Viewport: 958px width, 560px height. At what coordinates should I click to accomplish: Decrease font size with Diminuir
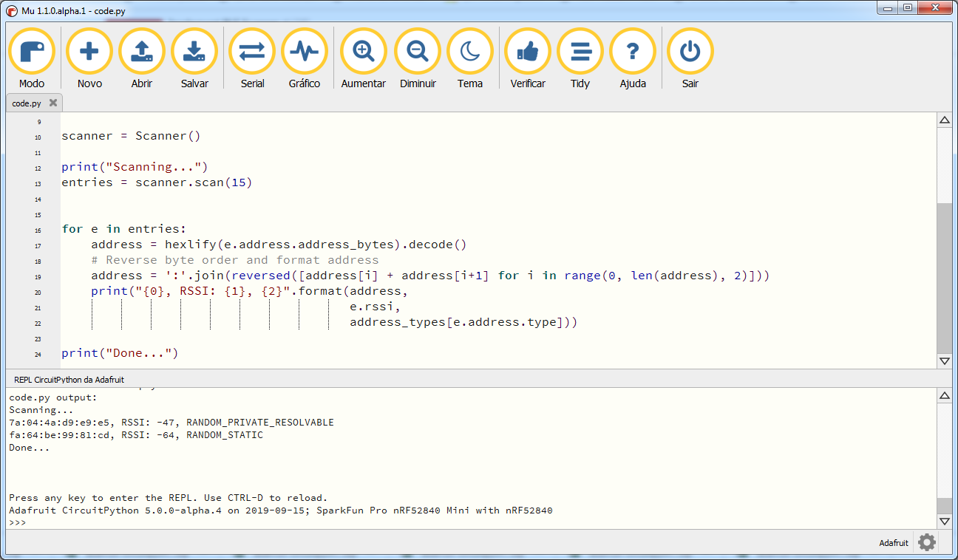pyautogui.click(x=418, y=50)
